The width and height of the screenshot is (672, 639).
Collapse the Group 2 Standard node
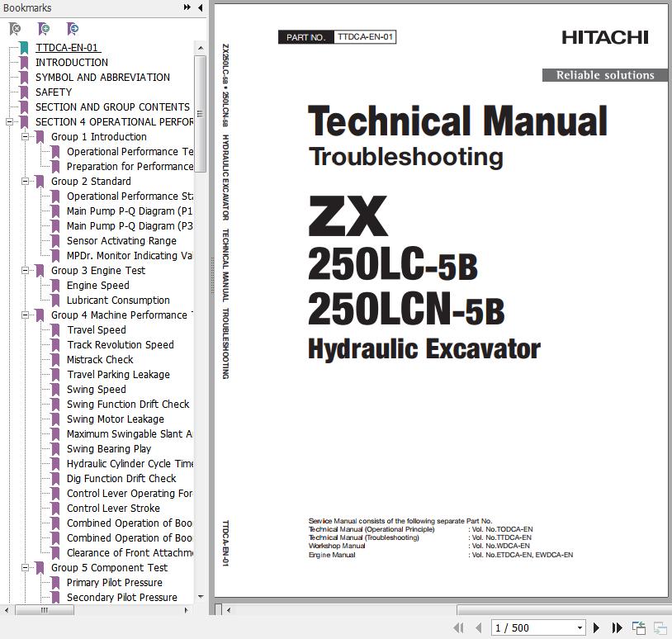coord(26,182)
